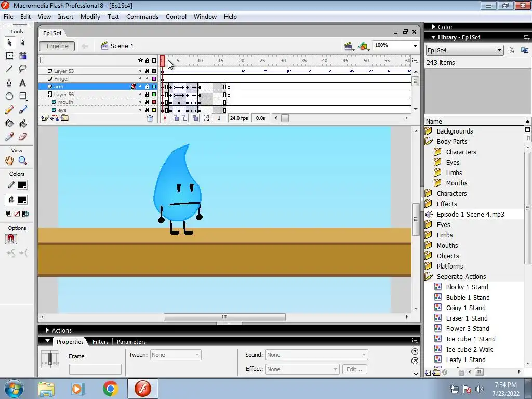Select the Ink Bottle tool
Screen dimensions: 532x399
[9, 123]
